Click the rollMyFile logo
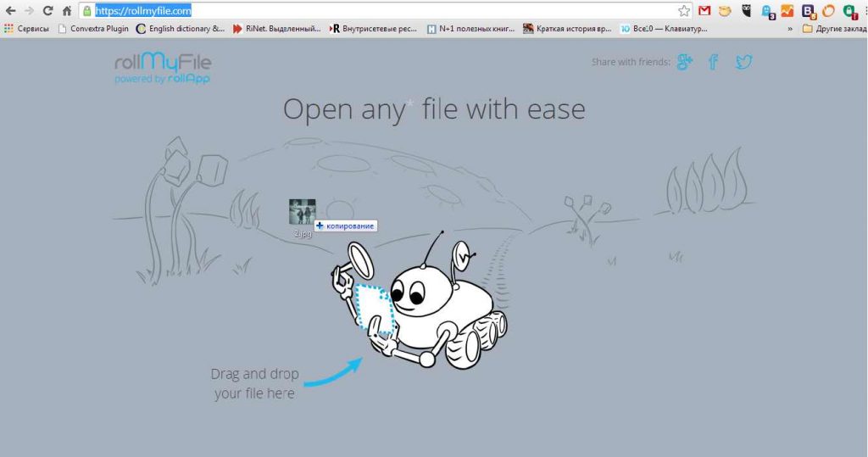This screenshot has height=457, width=868. [x=163, y=62]
